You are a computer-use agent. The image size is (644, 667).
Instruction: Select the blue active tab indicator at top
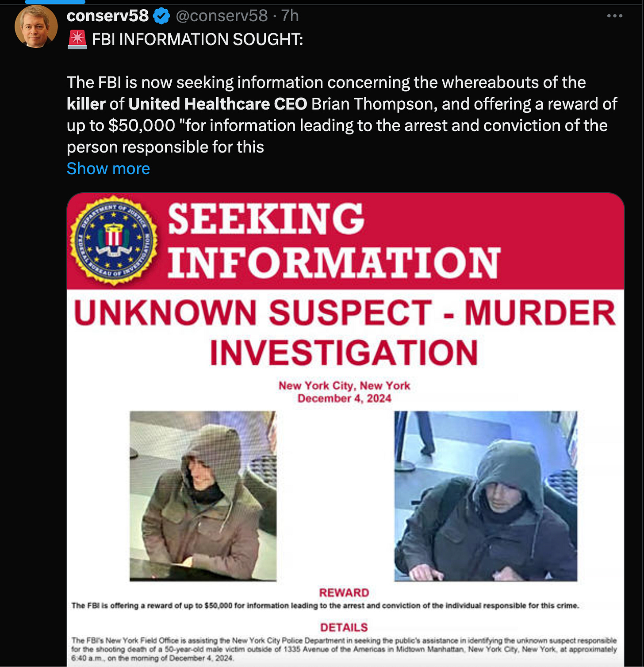pos(55,2)
